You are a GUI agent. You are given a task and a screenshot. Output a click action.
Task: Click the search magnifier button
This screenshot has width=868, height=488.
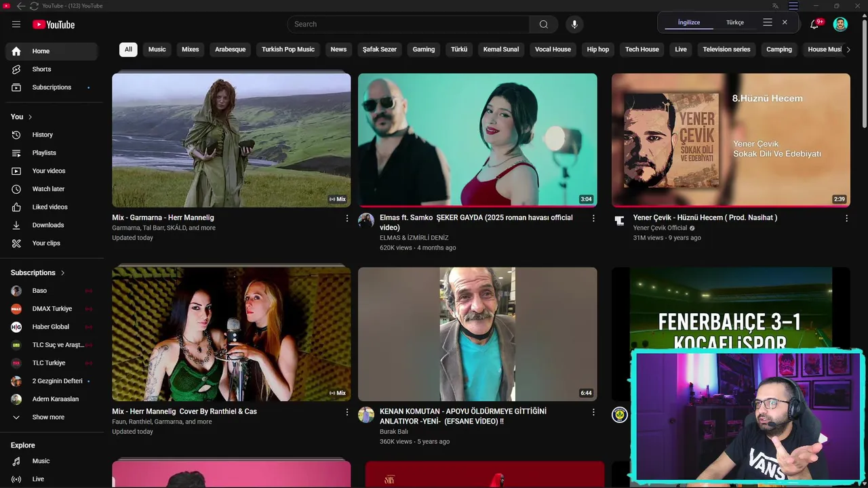coord(543,24)
